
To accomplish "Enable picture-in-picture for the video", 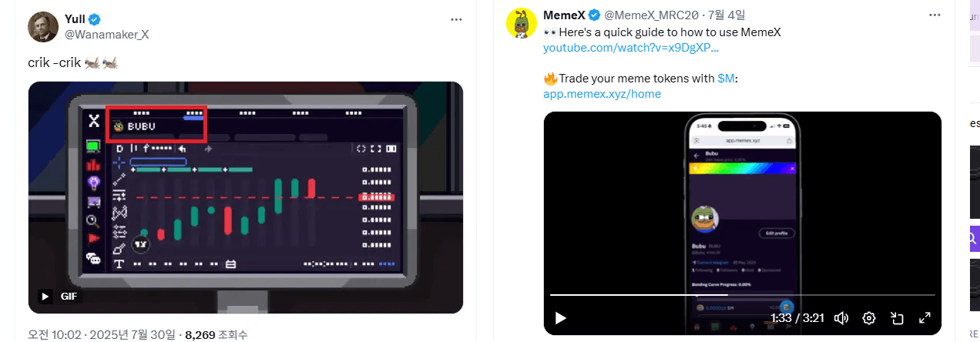I will coord(897,317).
